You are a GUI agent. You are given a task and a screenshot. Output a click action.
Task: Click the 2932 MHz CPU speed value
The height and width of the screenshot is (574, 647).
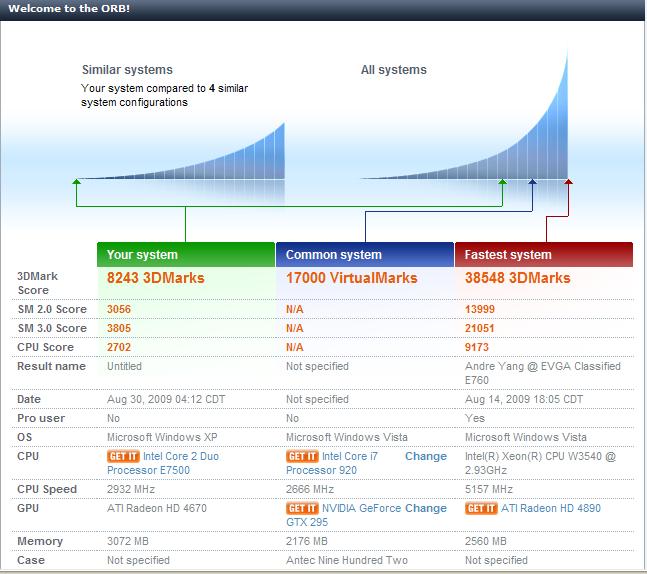(131, 489)
